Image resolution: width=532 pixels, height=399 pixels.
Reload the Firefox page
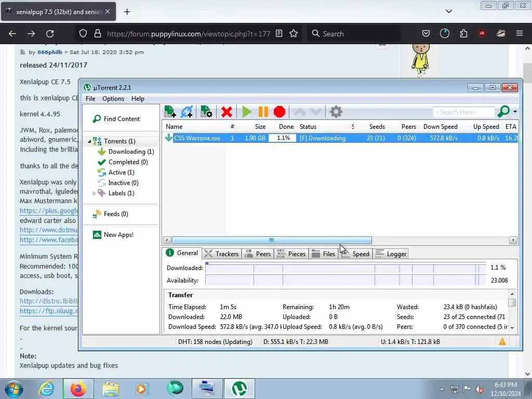pyautogui.click(x=50, y=34)
